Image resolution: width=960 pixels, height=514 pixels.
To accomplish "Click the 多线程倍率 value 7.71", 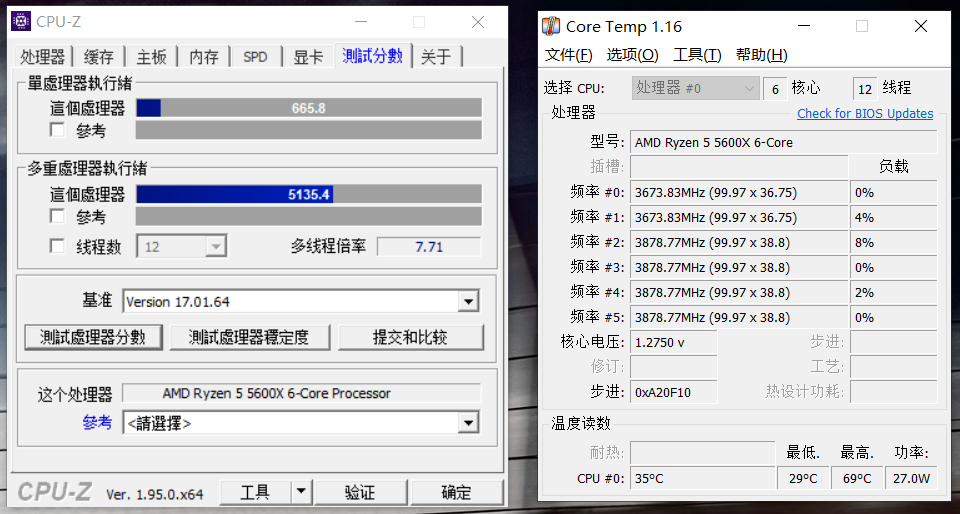I will (429, 247).
